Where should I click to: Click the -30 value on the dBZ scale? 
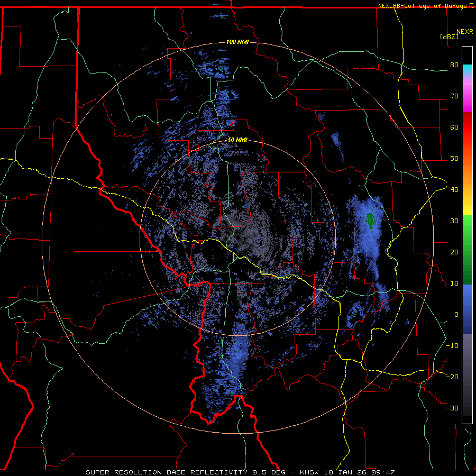(x=452, y=408)
